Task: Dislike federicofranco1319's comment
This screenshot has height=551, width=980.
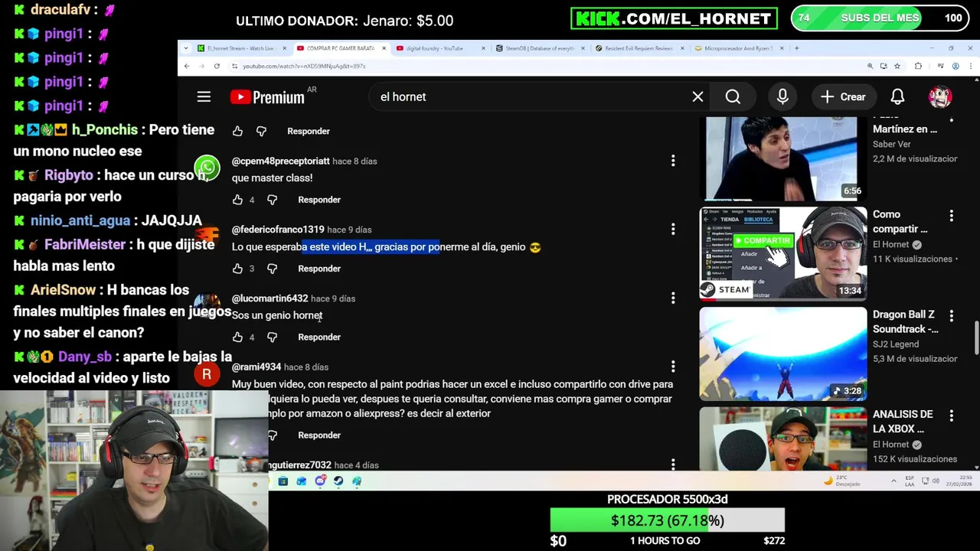Action: pos(272,269)
